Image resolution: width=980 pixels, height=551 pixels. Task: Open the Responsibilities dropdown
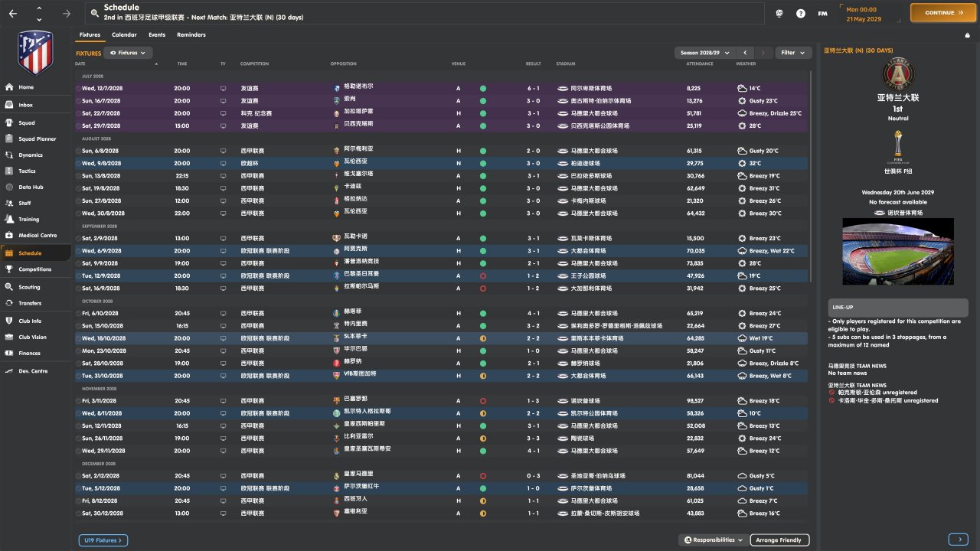click(x=713, y=540)
